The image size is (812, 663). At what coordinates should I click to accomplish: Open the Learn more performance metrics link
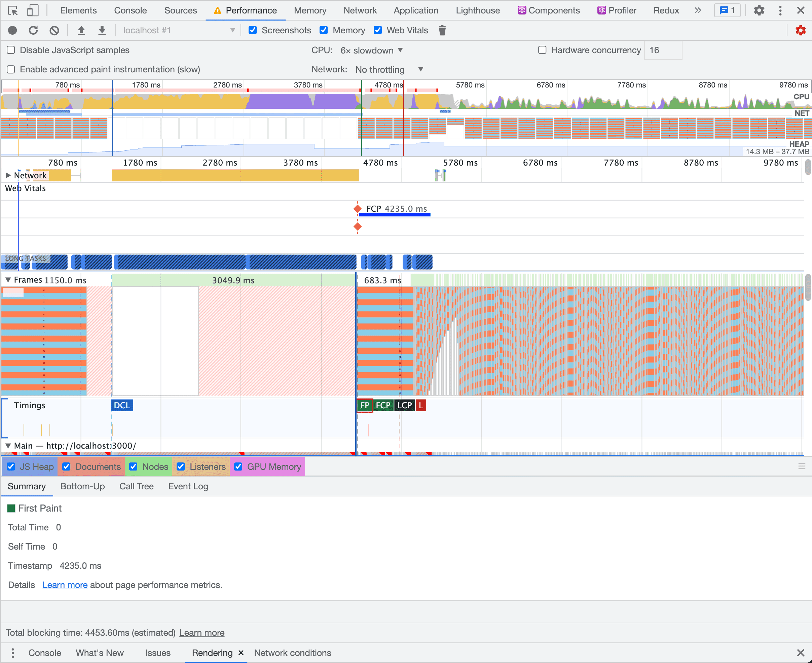coord(65,585)
